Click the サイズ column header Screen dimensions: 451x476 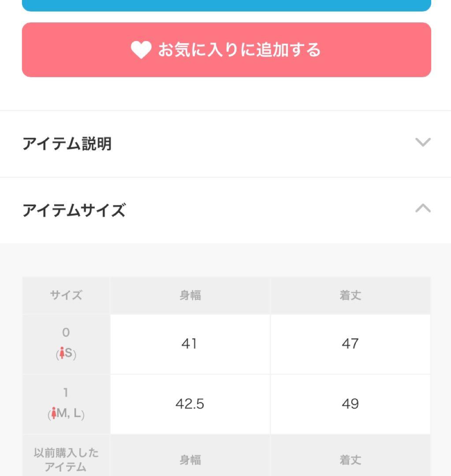coord(66,295)
